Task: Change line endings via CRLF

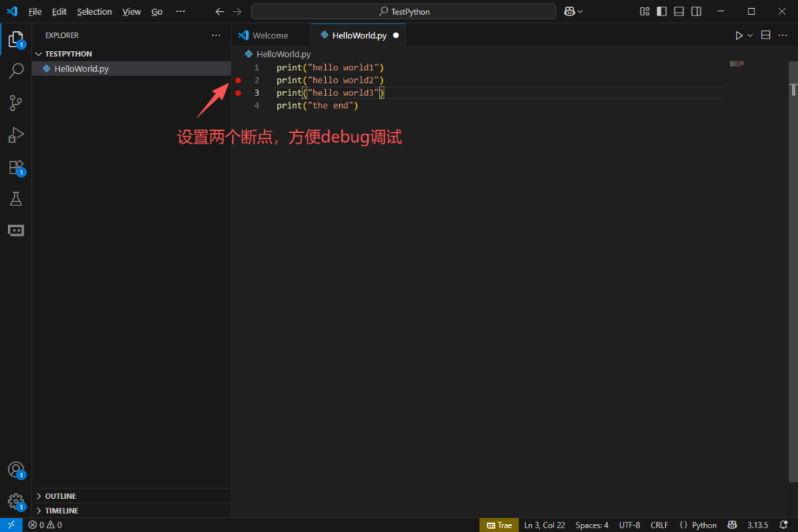Action: click(659, 525)
